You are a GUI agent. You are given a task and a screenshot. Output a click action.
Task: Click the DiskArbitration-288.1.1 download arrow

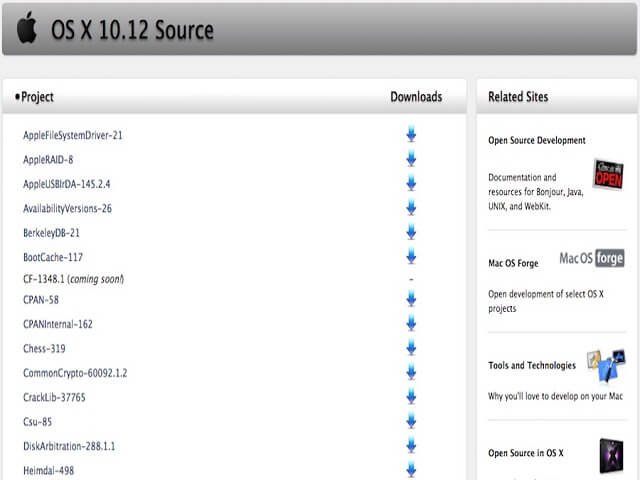tap(411, 446)
